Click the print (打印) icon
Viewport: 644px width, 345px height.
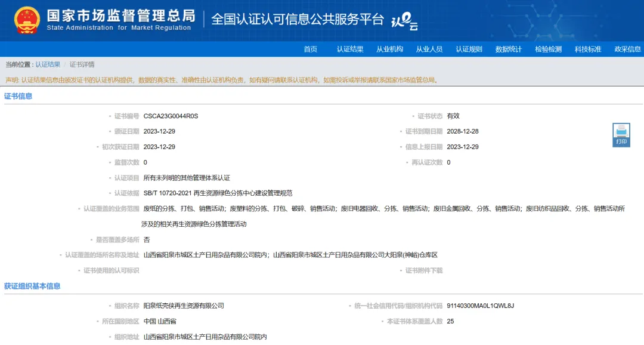tap(621, 135)
